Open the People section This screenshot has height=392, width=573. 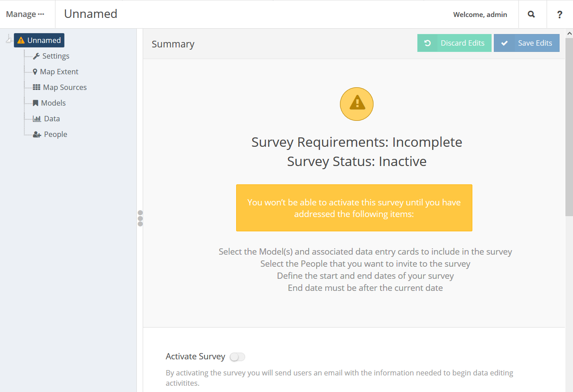pyautogui.click(x=55, y=134)
